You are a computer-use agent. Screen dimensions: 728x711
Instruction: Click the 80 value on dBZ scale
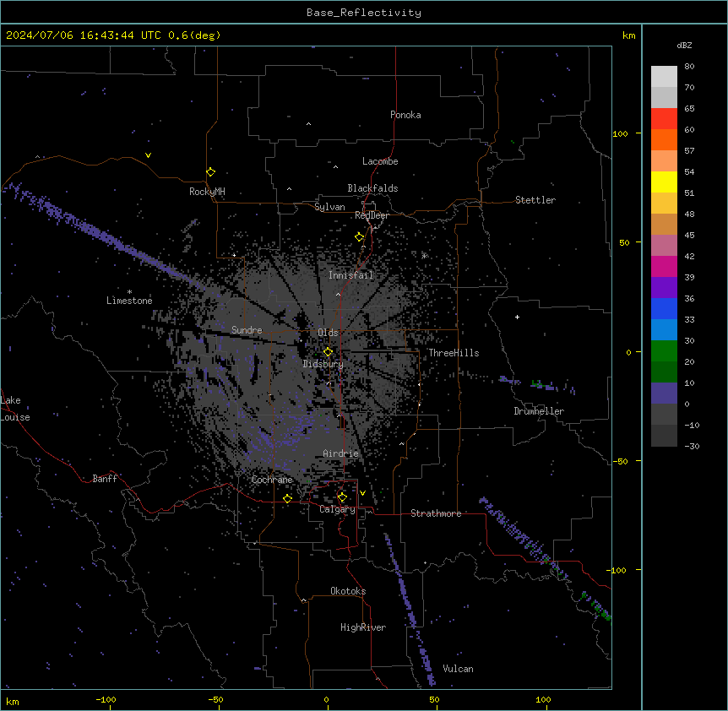click(689, 67)
